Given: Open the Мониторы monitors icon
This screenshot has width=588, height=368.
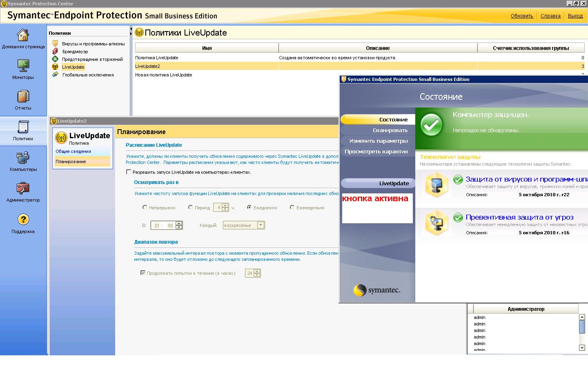Looking at the screenshot, I should (x=23, y=66).
